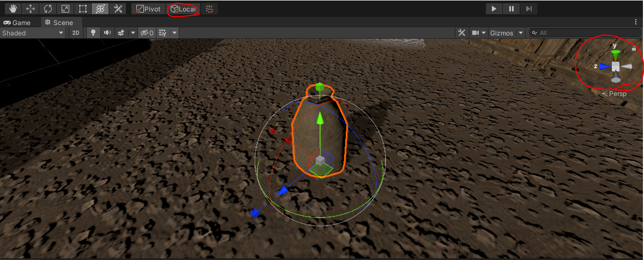Select the Hand tool
The width and height of the screenshot is (644, 260).
13,9
